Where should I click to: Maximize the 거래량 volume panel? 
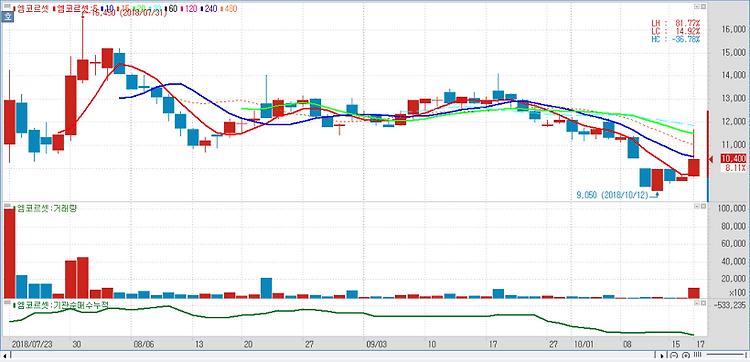click(x=703, y=207)
